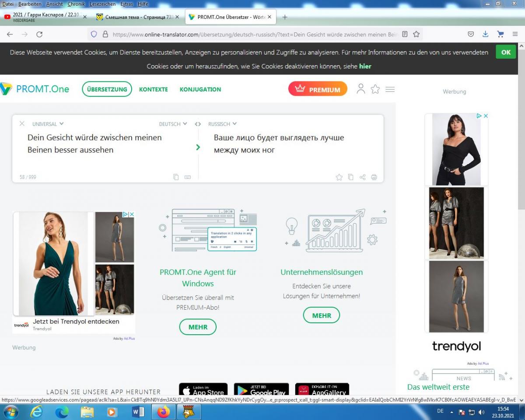Accept cookies with the OK button
Image resolution: width=525 pixels, height=420 pixels.
tap(506, 52)
